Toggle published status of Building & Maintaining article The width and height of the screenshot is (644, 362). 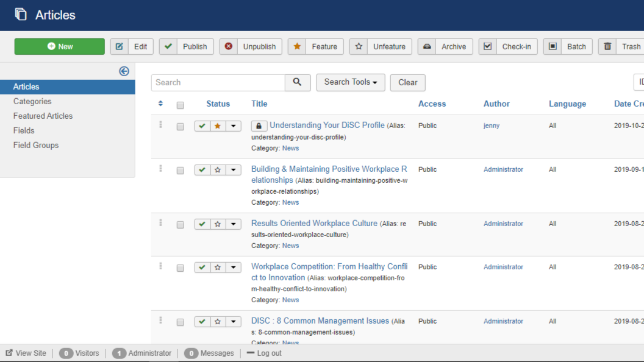pyautogui.click(x=202, y=170)
